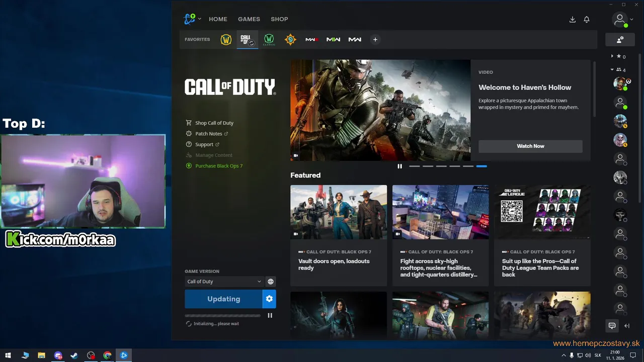Screen dimensions: 644x362
Task: Open Google Chrome from the taskbar
Action: (x=107, y=355)
